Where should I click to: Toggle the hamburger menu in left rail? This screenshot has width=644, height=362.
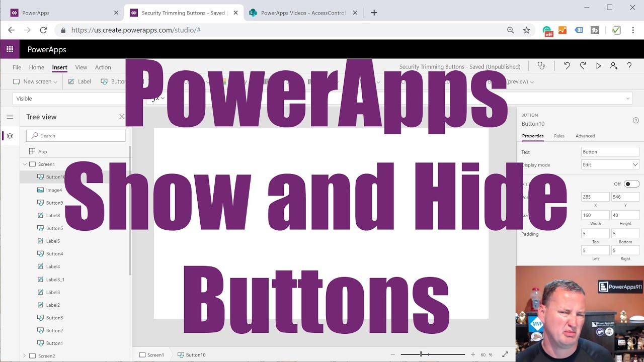click(x=10, y=117)
